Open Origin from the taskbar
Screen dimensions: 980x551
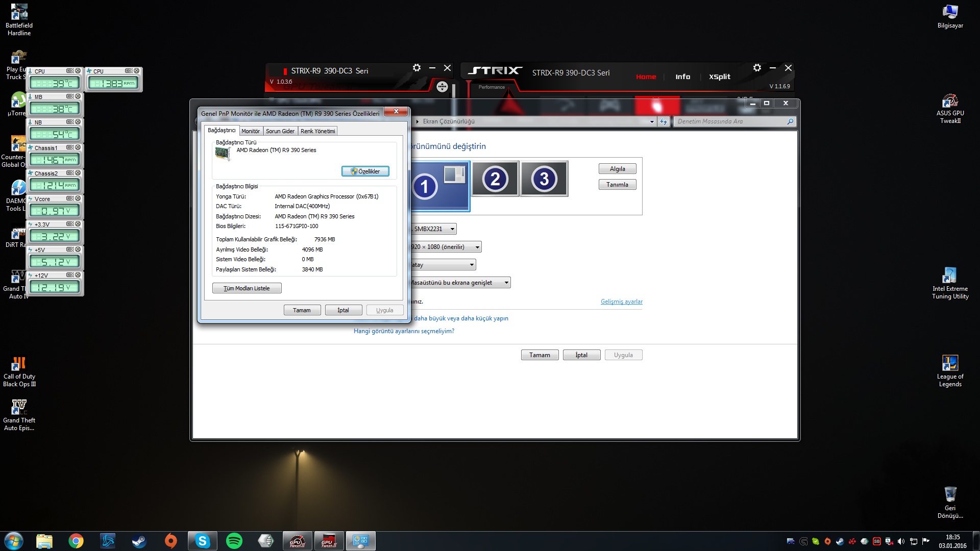(171, 541)
